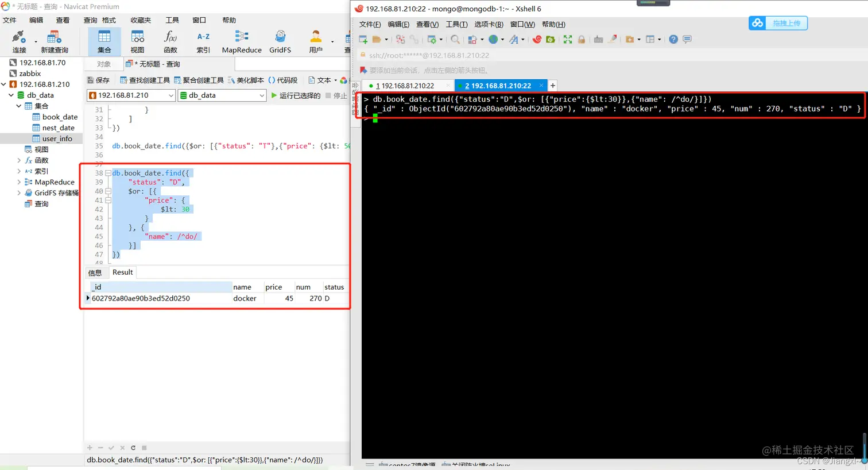The height and width of the screenshot is (470, 868).
Task: Collapse the 192.168.81.210 connection tree node
Action: coord(3,84)
